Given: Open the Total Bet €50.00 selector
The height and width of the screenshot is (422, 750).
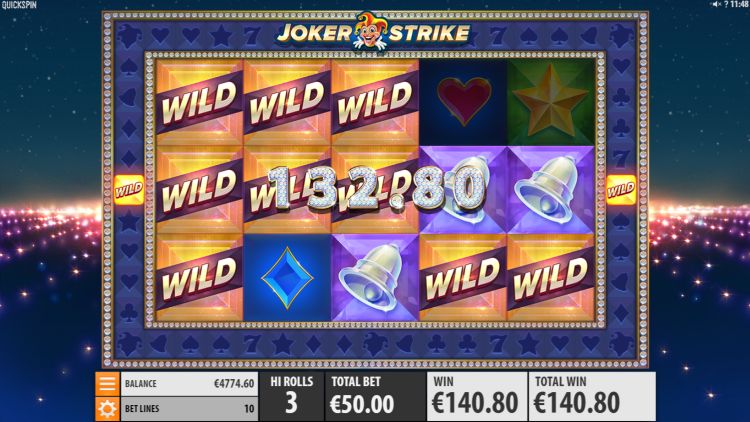Looking at the screenshot, I should [375, 397].
